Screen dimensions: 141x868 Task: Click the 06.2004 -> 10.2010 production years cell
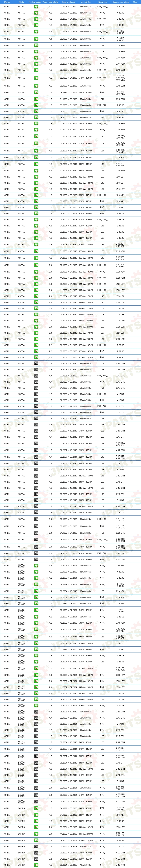(x=69, y=470)
